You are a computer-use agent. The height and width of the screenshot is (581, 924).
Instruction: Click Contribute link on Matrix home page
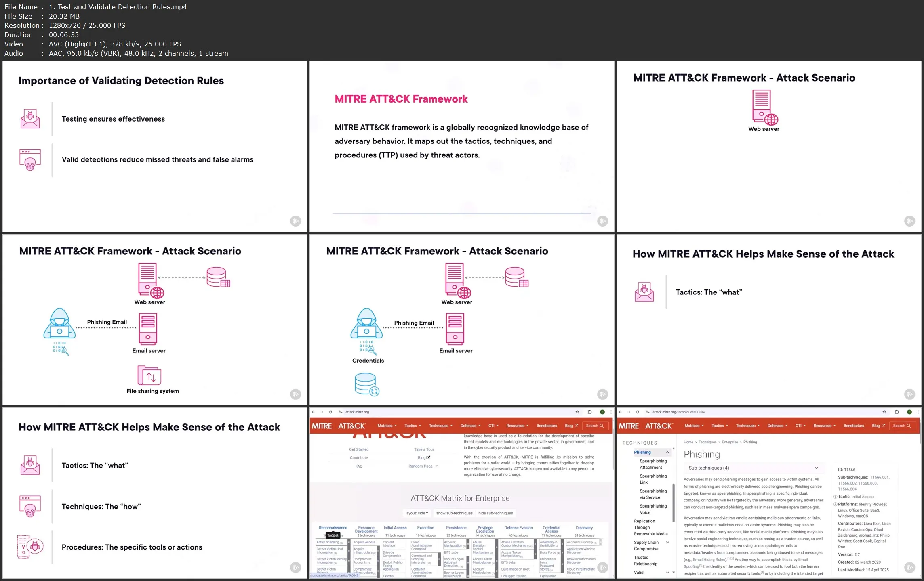point(359,458)
